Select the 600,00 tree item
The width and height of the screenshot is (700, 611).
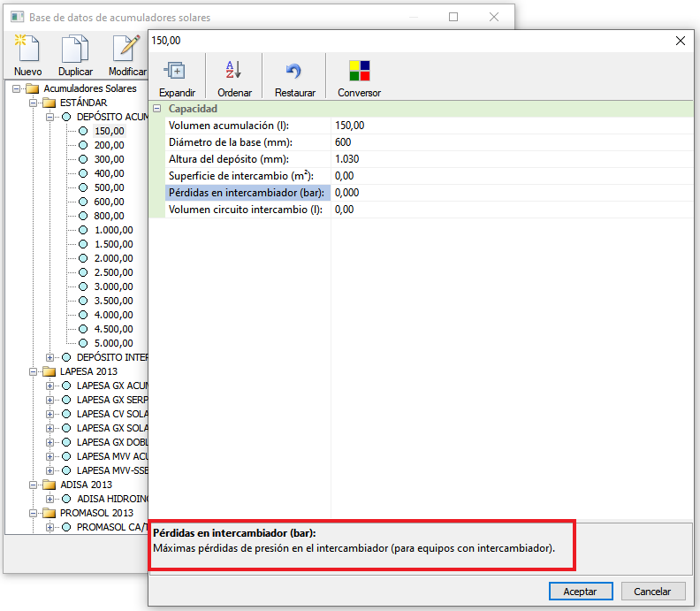[x=109, y=202]
